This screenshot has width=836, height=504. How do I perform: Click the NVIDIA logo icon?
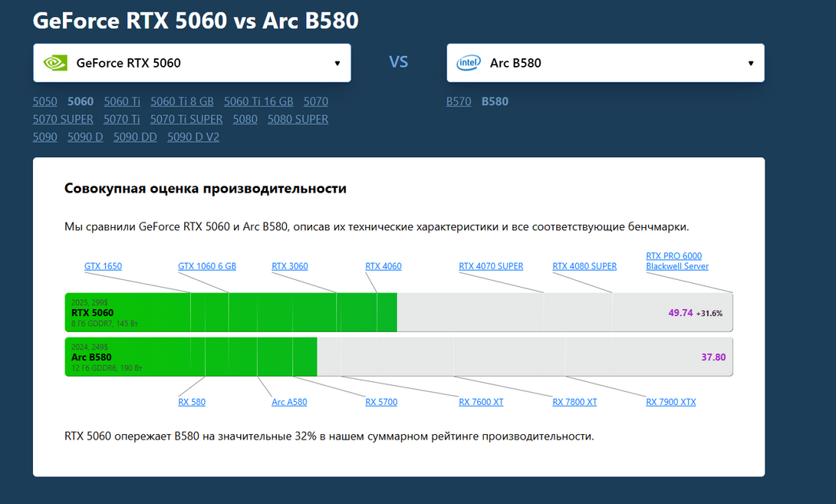click(x=55, y=63)
